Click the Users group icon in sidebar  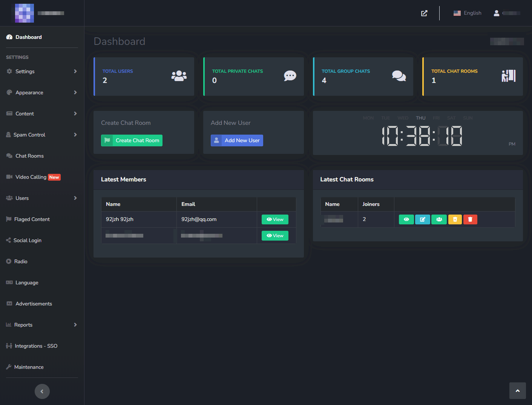point(9,198)
